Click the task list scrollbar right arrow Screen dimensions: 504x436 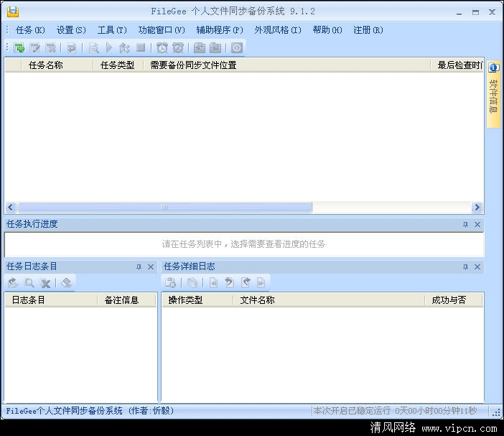[x=477, y=208]
